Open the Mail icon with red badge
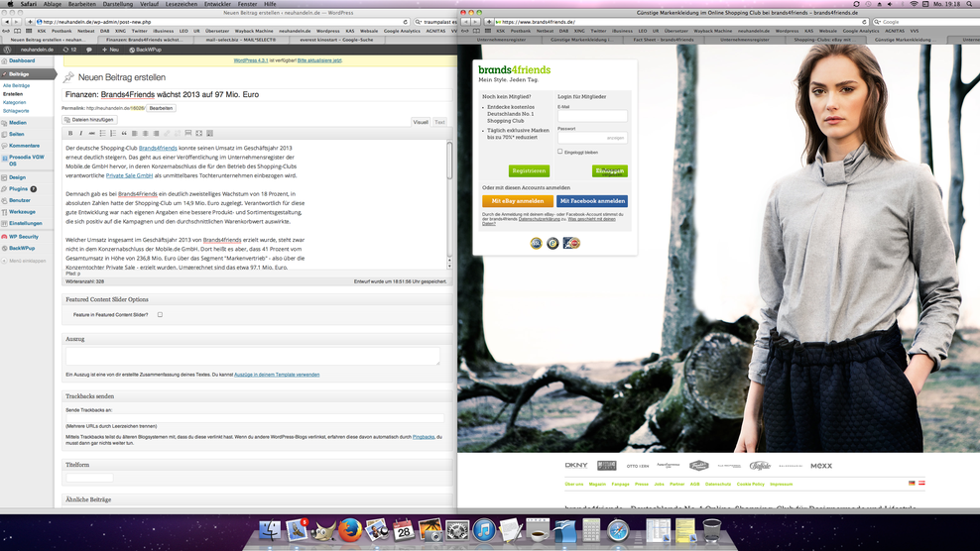Image resolution: width=980 pixels, height=551 pixels. pos(297,530)
